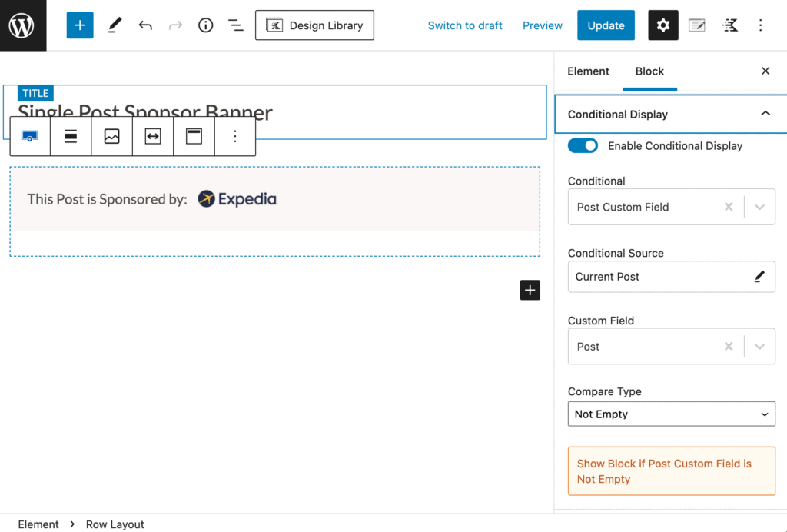Open block toolbar more options menu

[x=235, y=136]
